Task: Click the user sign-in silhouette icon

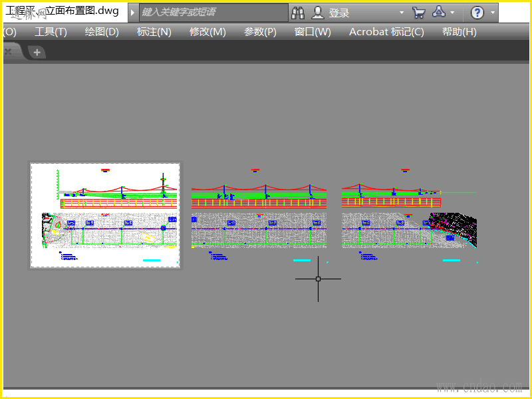Action: (x=318, y=13)
